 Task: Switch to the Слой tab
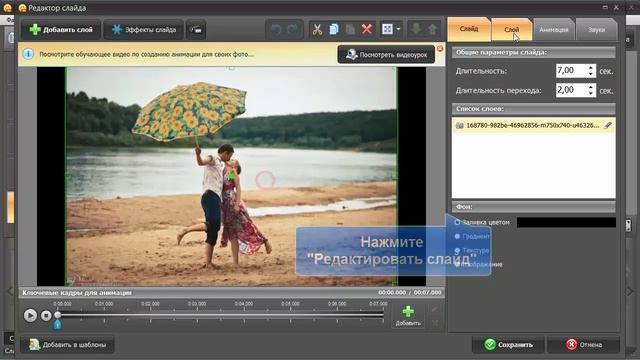pyautogui.click(x=511, y=29)
